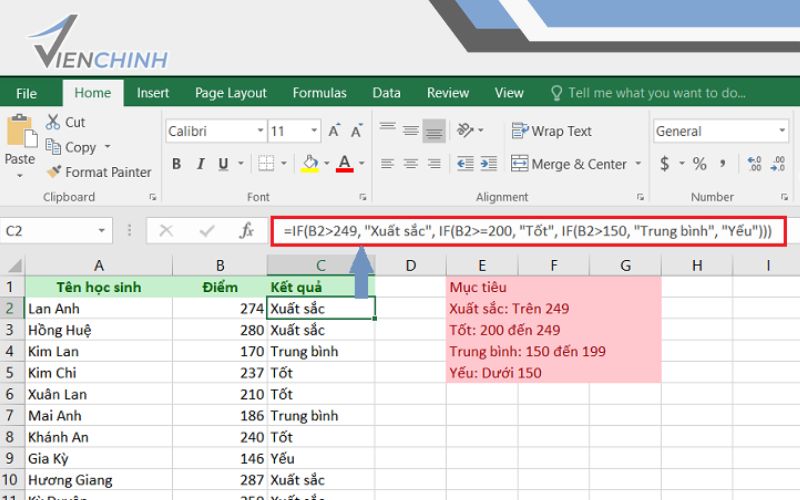
Task: Click the Paste clipboard icon
Action: pos(21,132)
